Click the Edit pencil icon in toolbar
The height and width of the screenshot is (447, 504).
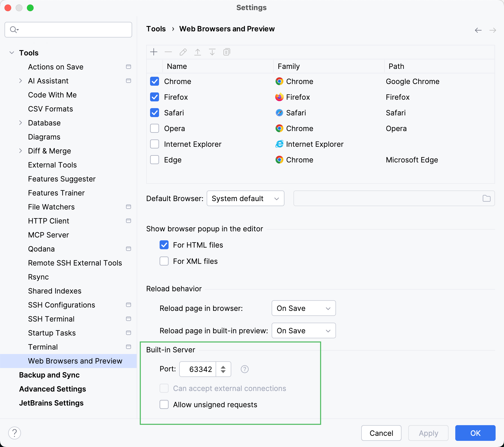point(183,52)
